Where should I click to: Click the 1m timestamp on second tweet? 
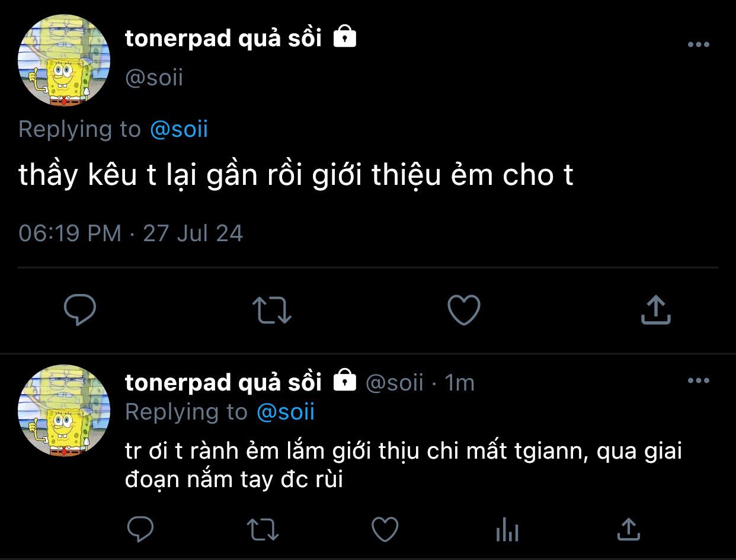[460, 383]
